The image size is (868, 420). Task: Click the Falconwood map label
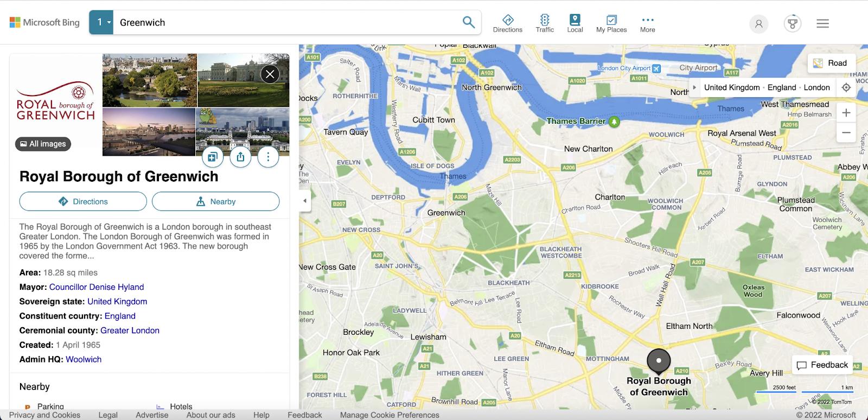(799, 315)
